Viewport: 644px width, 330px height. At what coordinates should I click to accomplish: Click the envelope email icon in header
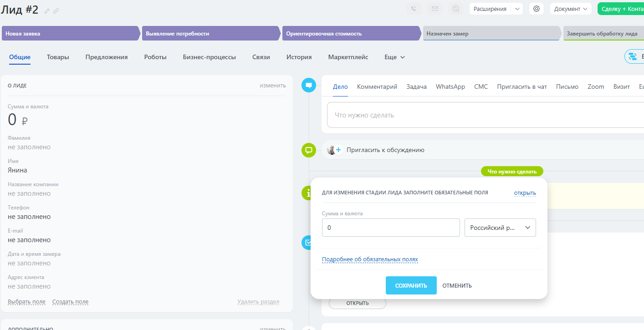pos(435,9)
